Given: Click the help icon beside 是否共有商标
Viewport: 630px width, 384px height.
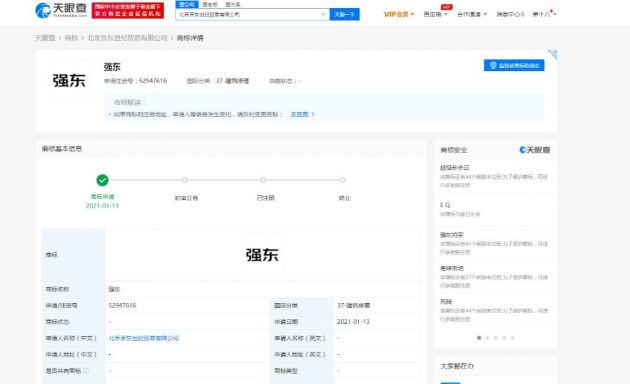Looking at the screenshot, I should [x=86, y=371].
